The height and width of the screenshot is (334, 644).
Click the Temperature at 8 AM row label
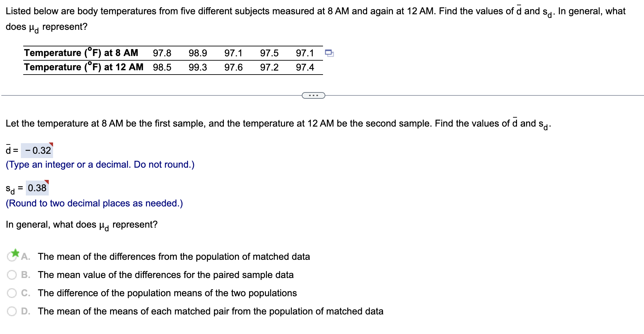pos(81,52)
